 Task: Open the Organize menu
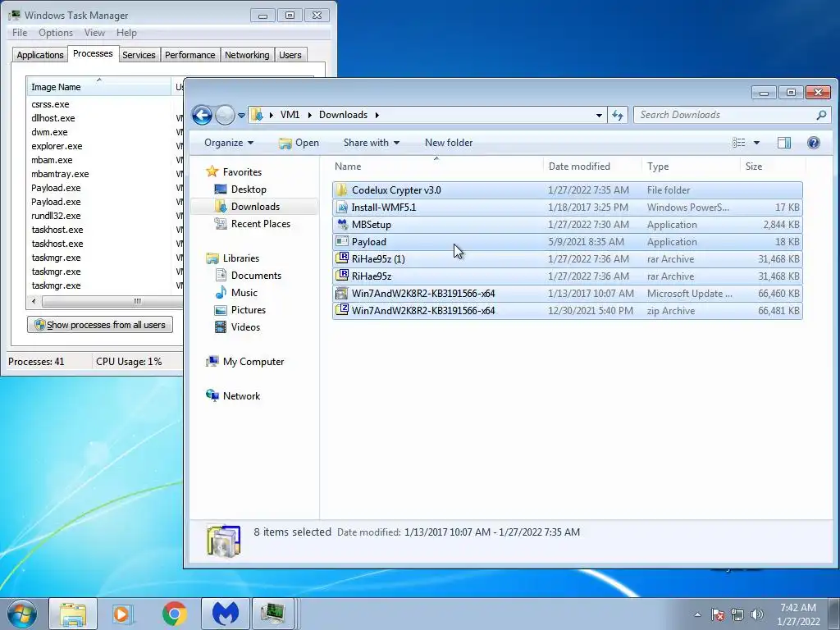(229, 143)
